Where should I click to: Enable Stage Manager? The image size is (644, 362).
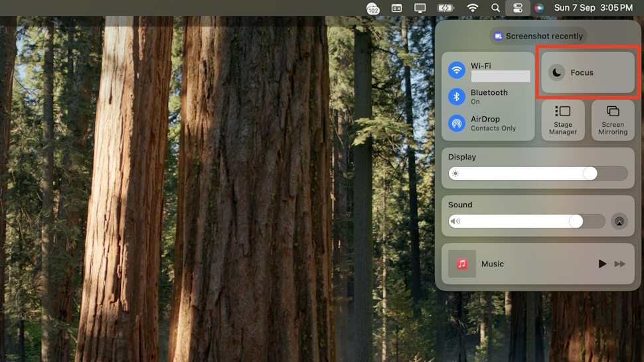pyautogui.click(x=563, y=120)
